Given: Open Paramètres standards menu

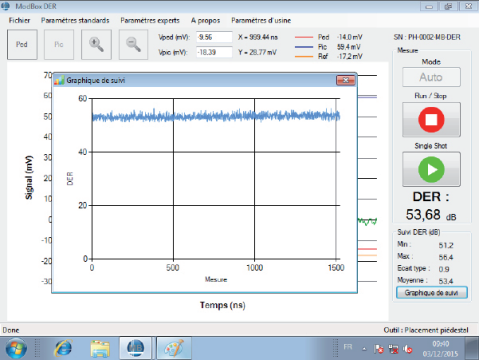Looking at the screenshot, I should click(x=75, y=21).
